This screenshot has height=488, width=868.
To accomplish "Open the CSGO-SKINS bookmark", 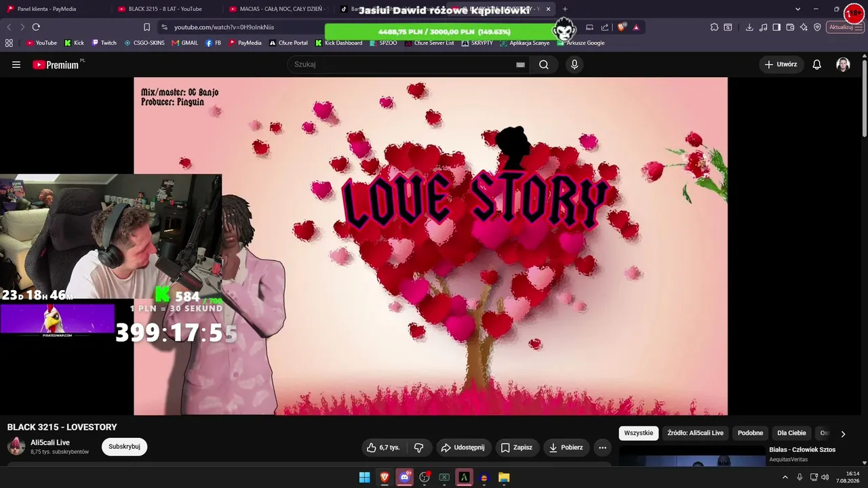I will click(x=144, y=43).
